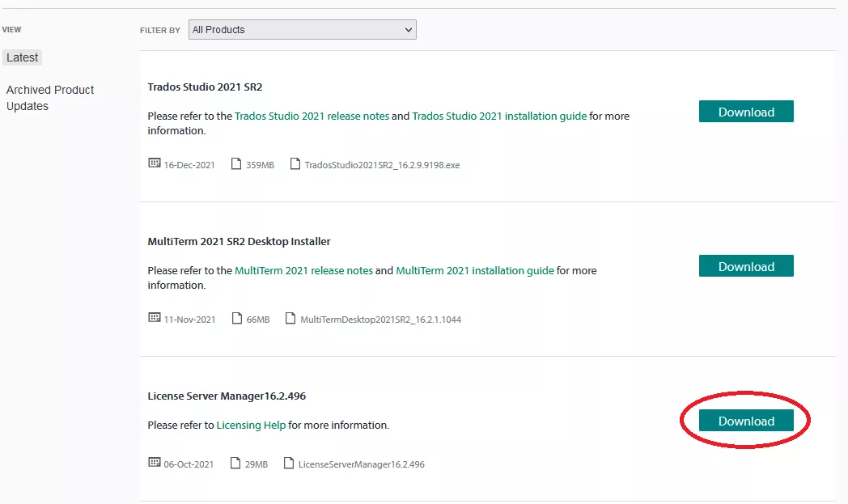Download Trados Studio 2021 SR2

click(746, 112)
